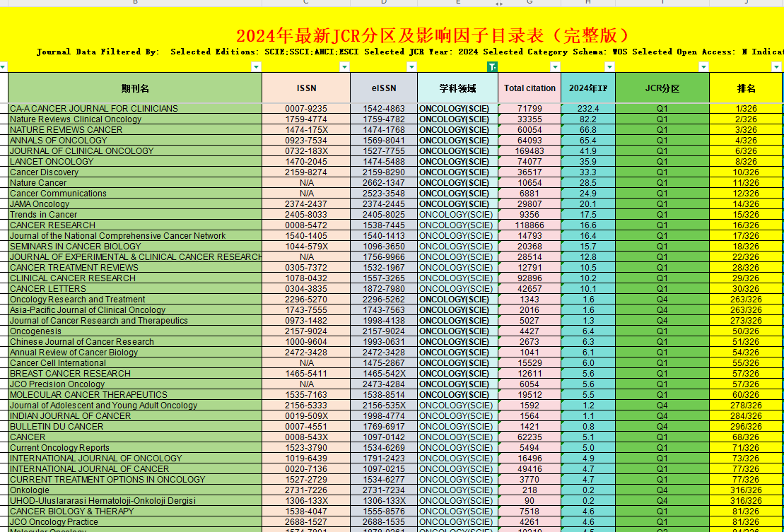Select Chinese Journal of Cancer Research cell

135,342
